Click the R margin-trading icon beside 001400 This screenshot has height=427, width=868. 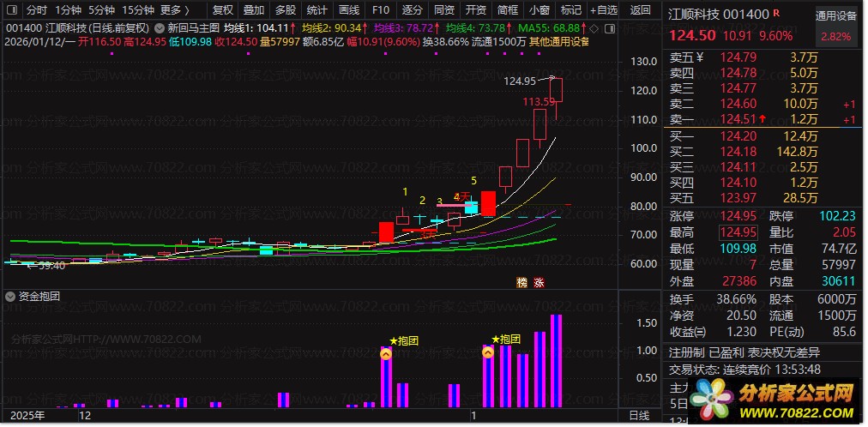(777, 13)
